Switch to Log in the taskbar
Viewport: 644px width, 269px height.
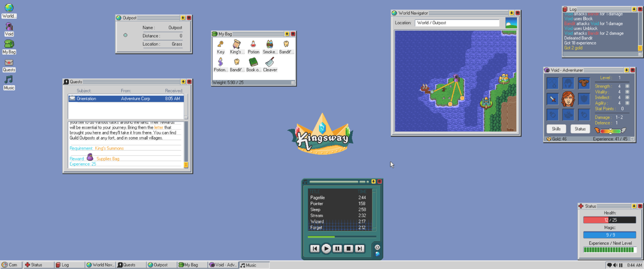69,265
